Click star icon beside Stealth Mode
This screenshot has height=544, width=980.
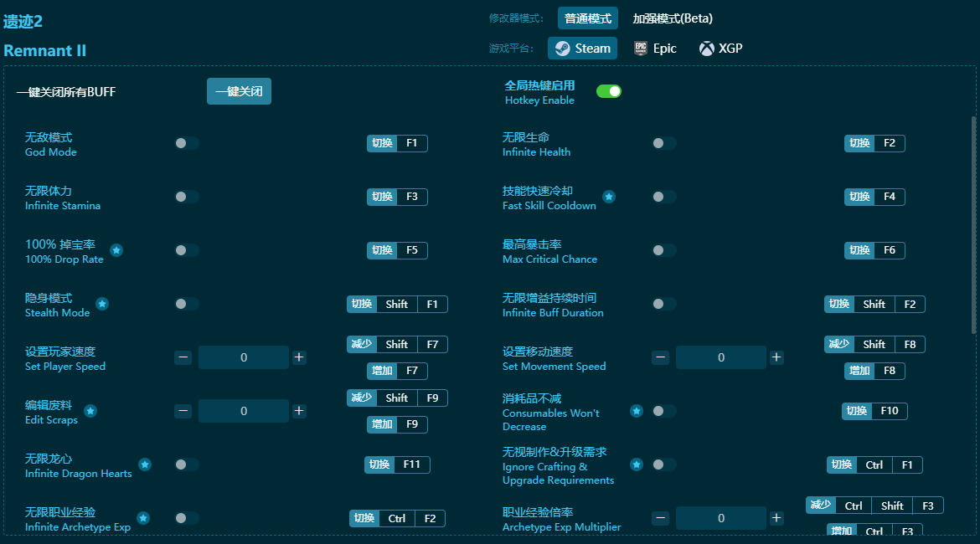pos(102,304)
